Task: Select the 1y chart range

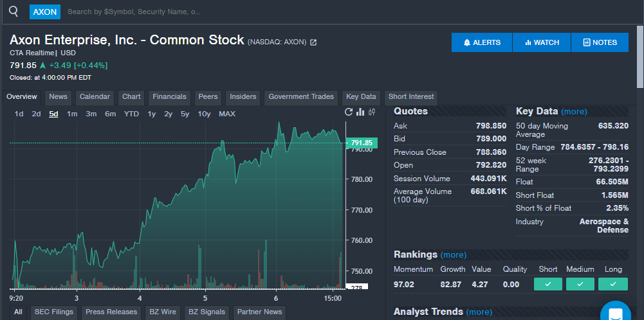Action: 152,114
